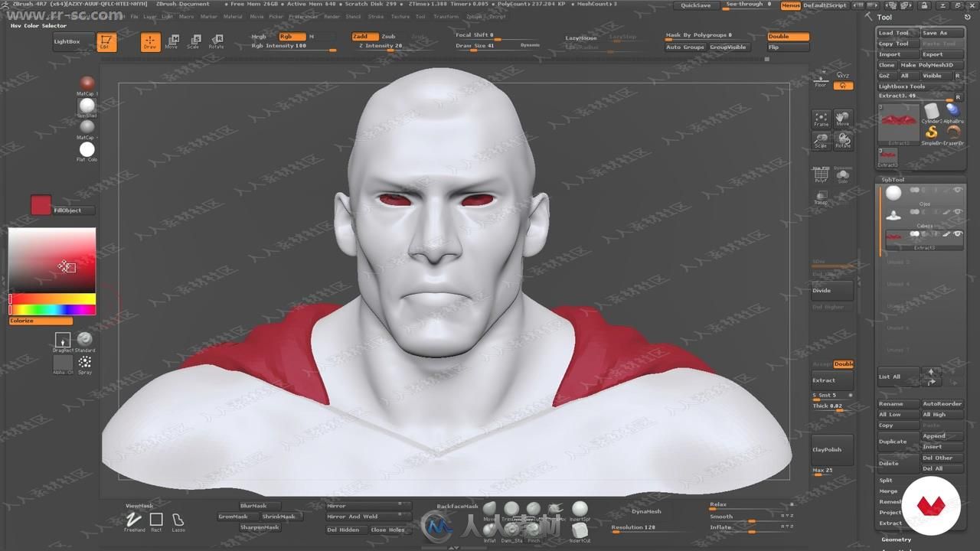Open the Layer menu

tap(150, 16)
